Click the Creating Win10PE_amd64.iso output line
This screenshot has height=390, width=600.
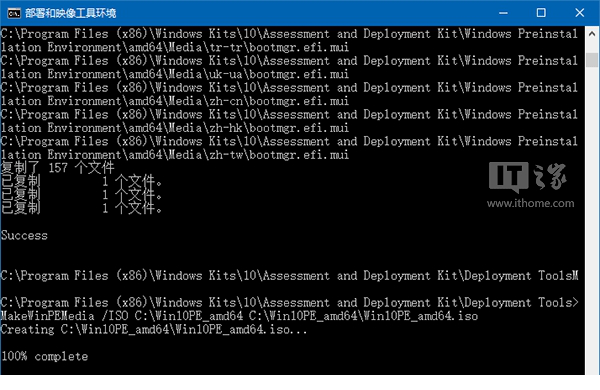click(154, 329)
